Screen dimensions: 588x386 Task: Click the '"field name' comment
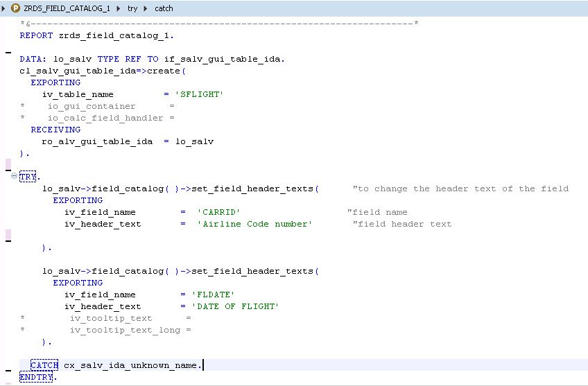pyautogui.click(x=377, y=212)
